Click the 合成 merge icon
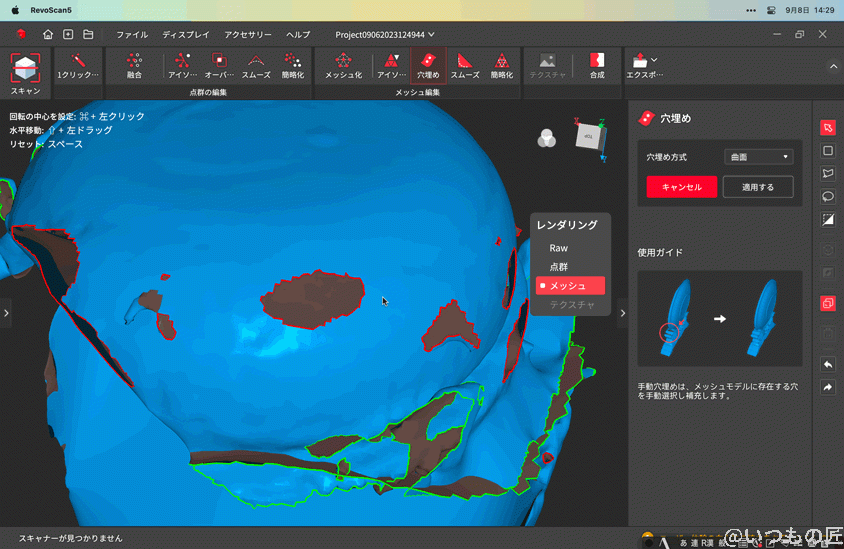 (597, 66)
